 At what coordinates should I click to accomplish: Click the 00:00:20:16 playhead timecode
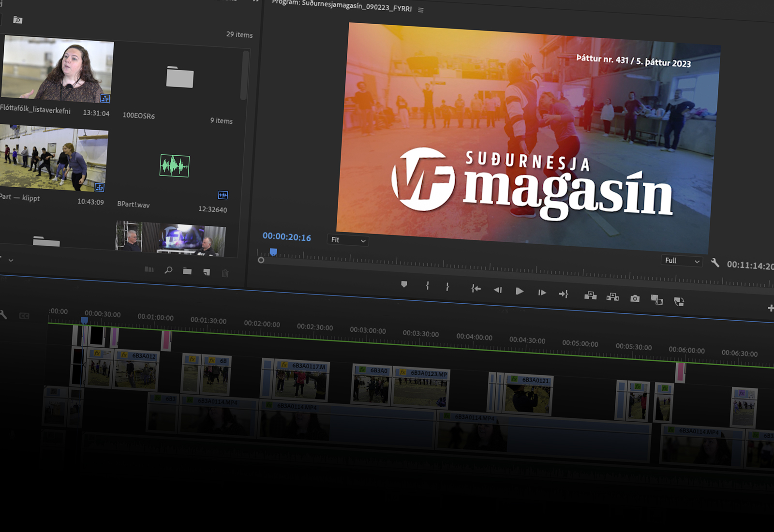[286, 237]
